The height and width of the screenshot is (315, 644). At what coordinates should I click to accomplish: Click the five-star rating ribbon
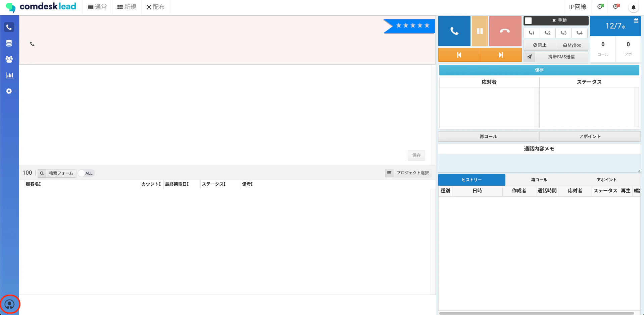point(409,26)
